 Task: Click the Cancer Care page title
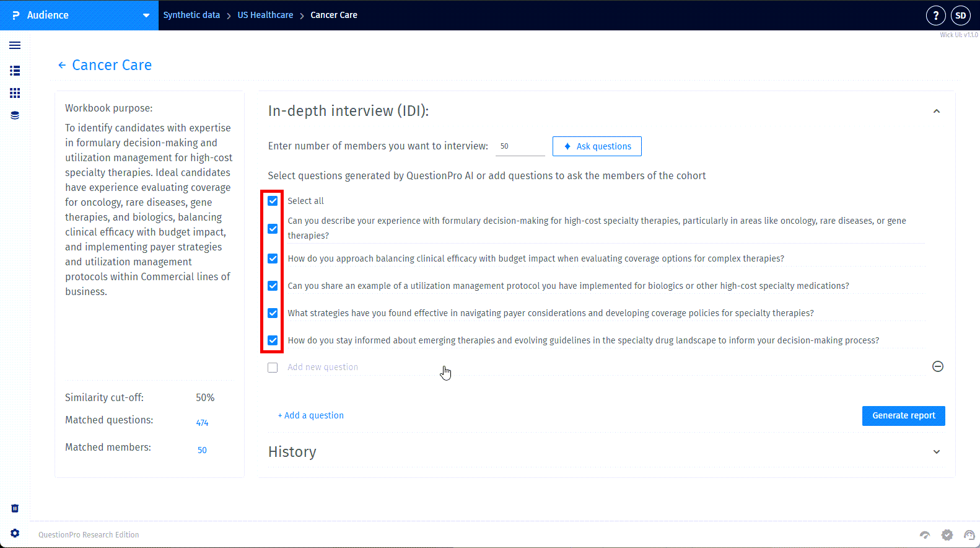(x=112, y=65)
